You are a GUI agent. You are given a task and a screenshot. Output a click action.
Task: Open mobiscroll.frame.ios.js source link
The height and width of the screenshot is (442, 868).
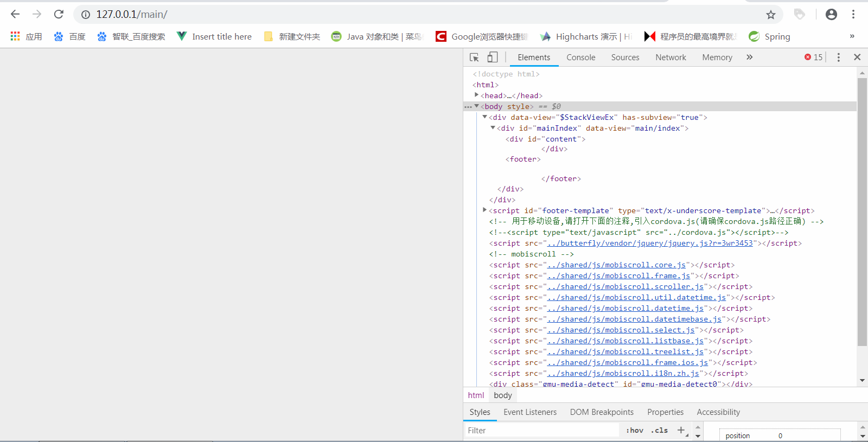pyautogui.click(x=628, y=363)
